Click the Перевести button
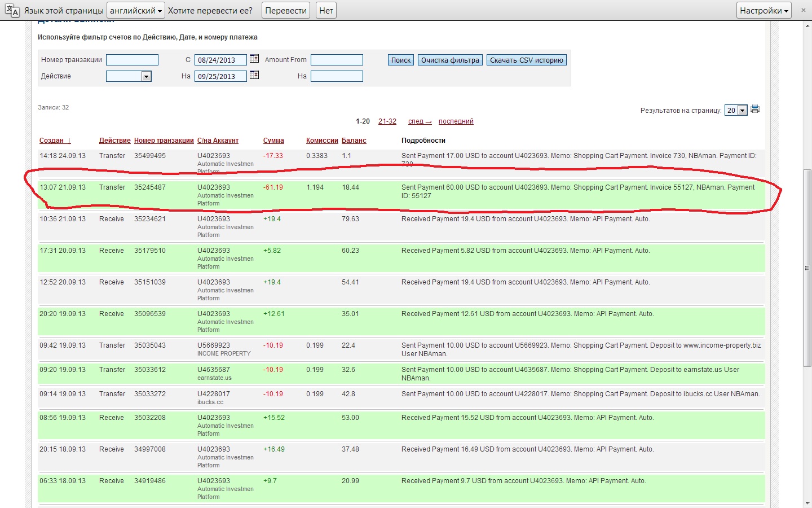Image resolution: width=812 pixels, height=508 pixels. point(286,10)
